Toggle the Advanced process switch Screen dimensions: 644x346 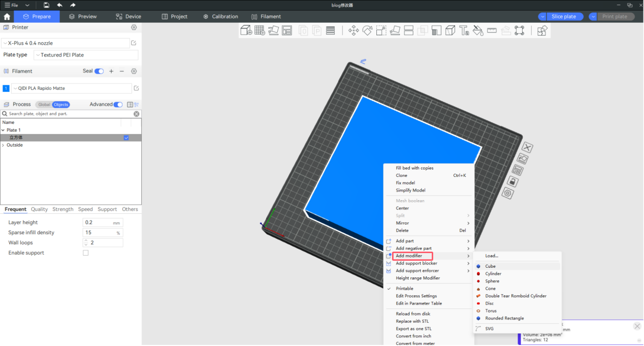(x=118, y=105)
